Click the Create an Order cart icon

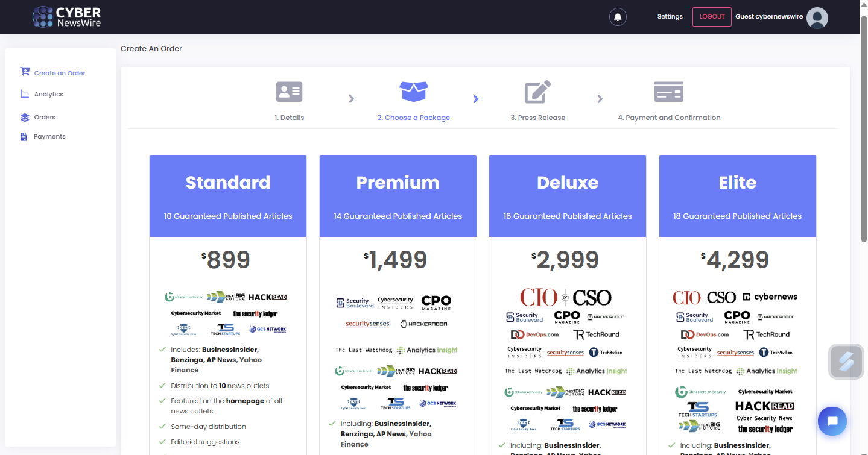(x=25, y=72)
